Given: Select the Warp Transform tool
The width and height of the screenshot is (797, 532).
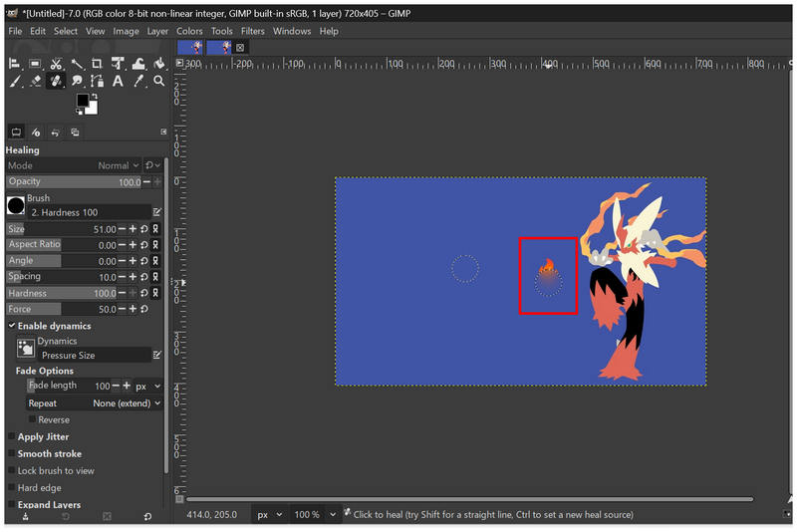Looking at the screenshot, I should tap(138, 64).
